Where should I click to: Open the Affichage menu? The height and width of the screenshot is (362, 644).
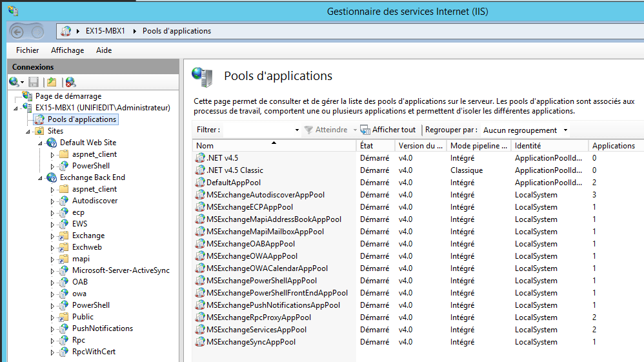pyautogui.click(x=67, y=50)
